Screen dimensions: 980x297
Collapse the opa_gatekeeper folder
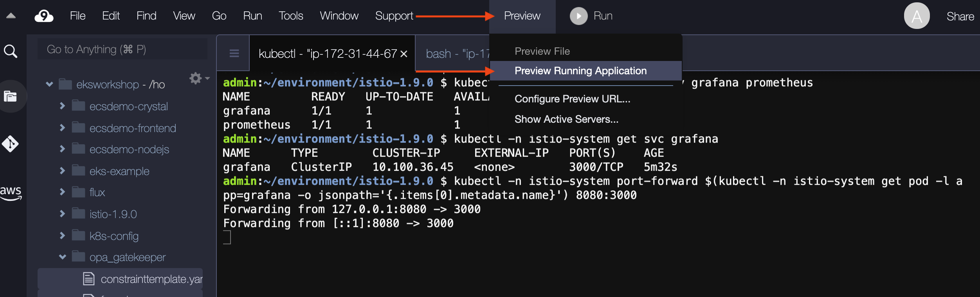click(63, 257)
